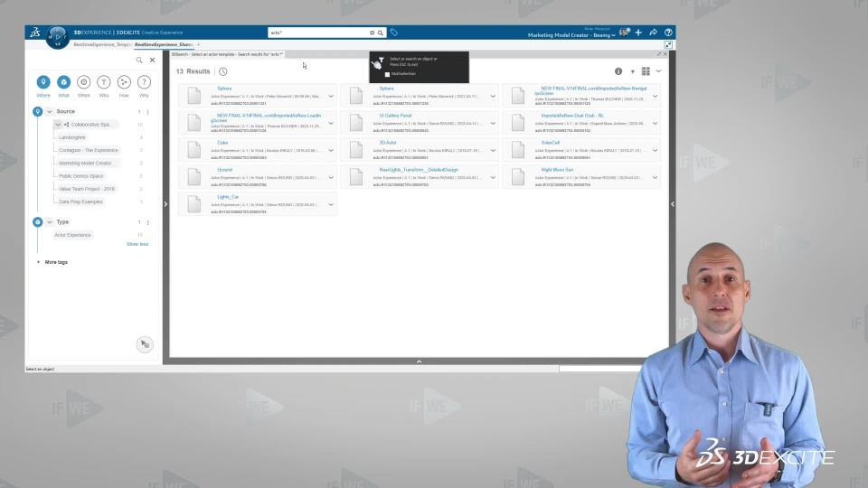The height and width of the screenshot is (488, 868).
Task: Expand bottom panel with the up chevron
Action: 419,361
